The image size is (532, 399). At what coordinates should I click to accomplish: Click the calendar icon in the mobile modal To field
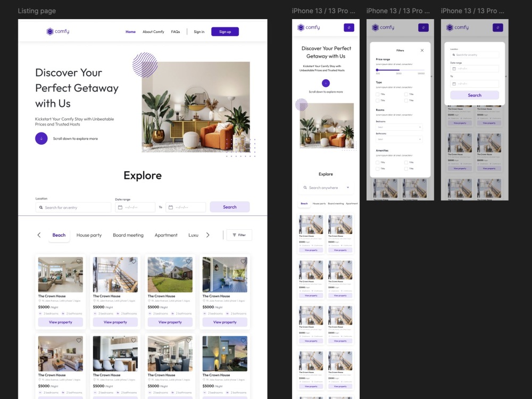pyautogui.click(x=454, y=84)
